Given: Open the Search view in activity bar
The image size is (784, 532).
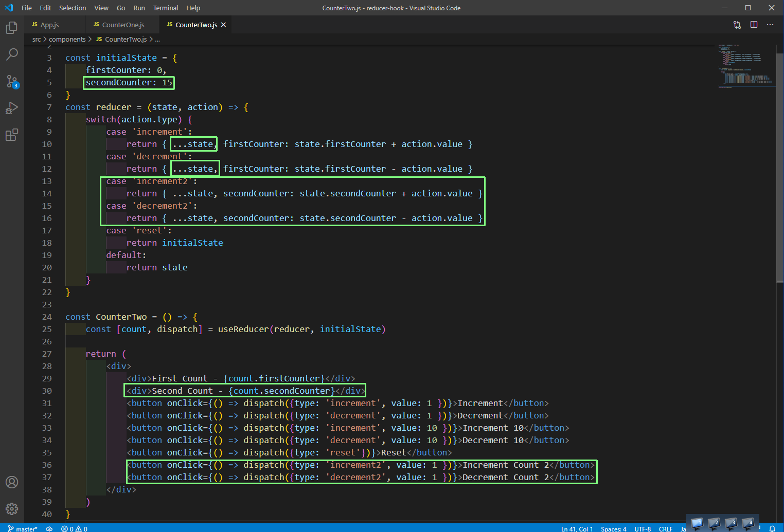Looking at the screenshot, I should (12, 54).
